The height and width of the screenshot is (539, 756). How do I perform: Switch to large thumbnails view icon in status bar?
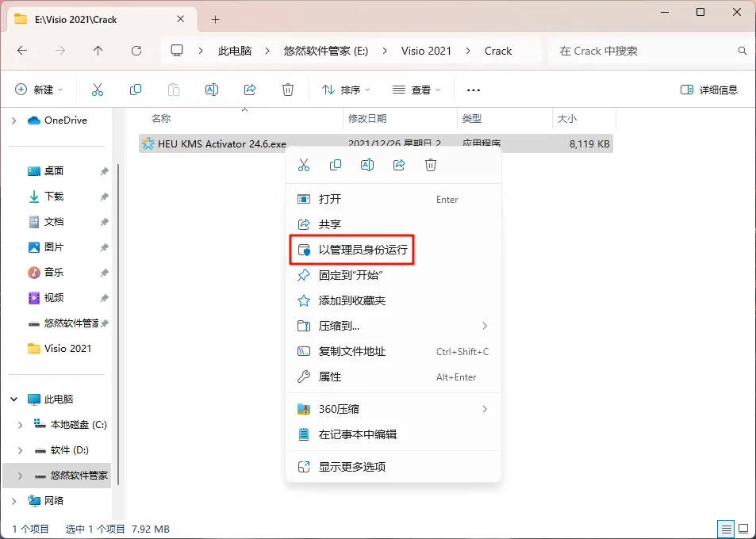(x=744, y=529)
